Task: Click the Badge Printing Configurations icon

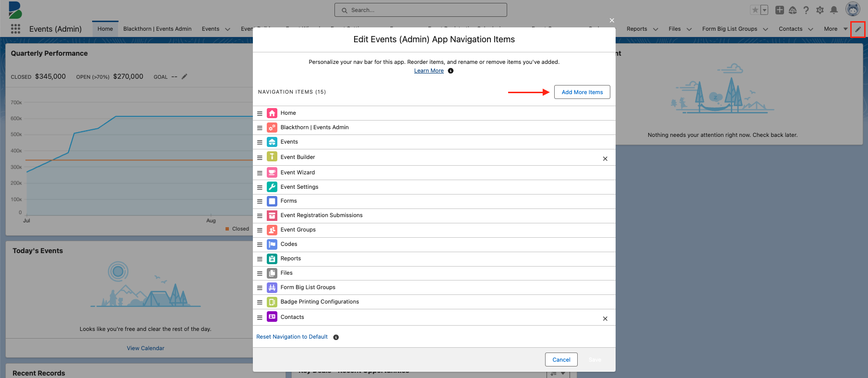Action: (x=272, y=302)
